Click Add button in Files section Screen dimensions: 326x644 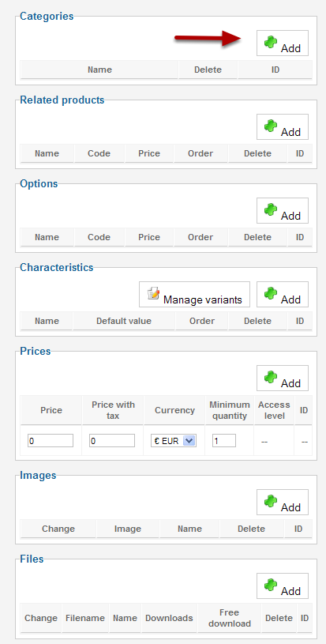283,586
